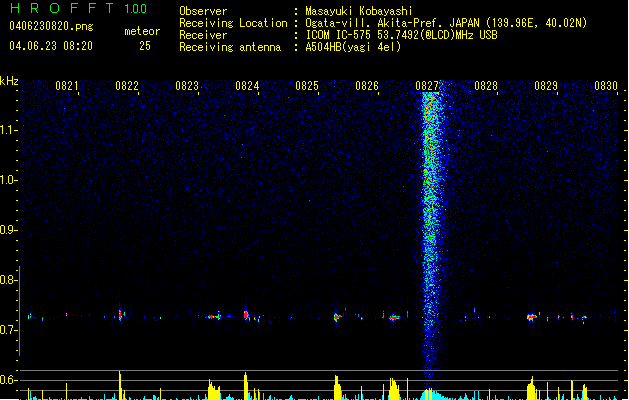Click the meteor count value 25
Viewport: 629px width, 400px height.
(x=145, y=46)
